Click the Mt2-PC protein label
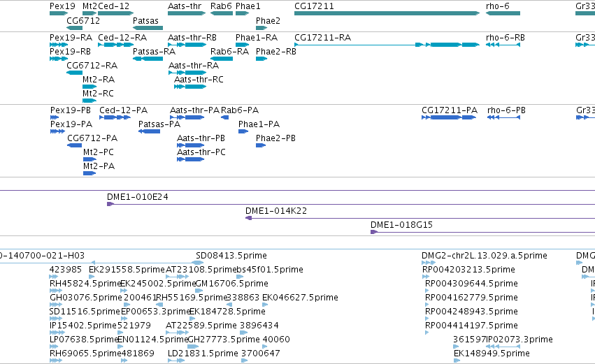 (99, 152)
